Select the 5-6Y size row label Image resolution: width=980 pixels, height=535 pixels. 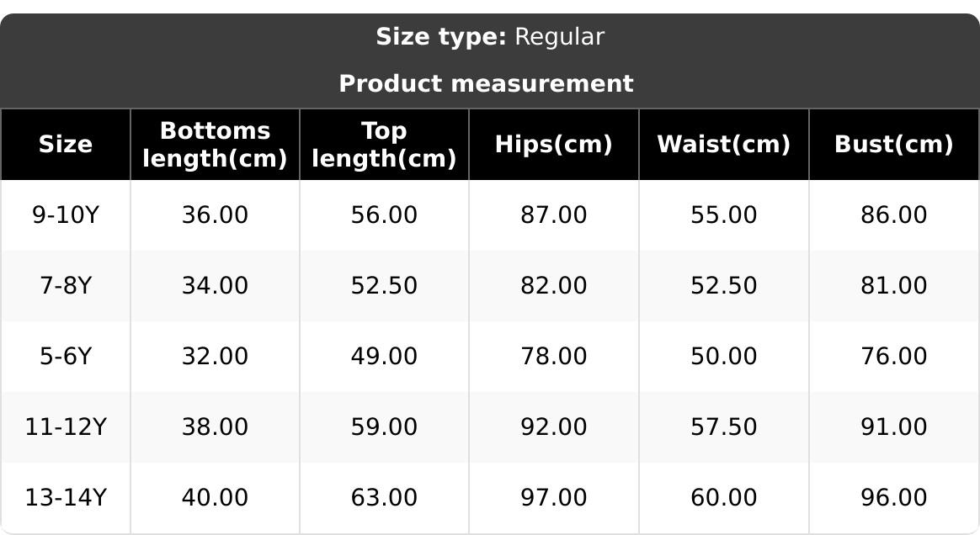coord(66,357)
